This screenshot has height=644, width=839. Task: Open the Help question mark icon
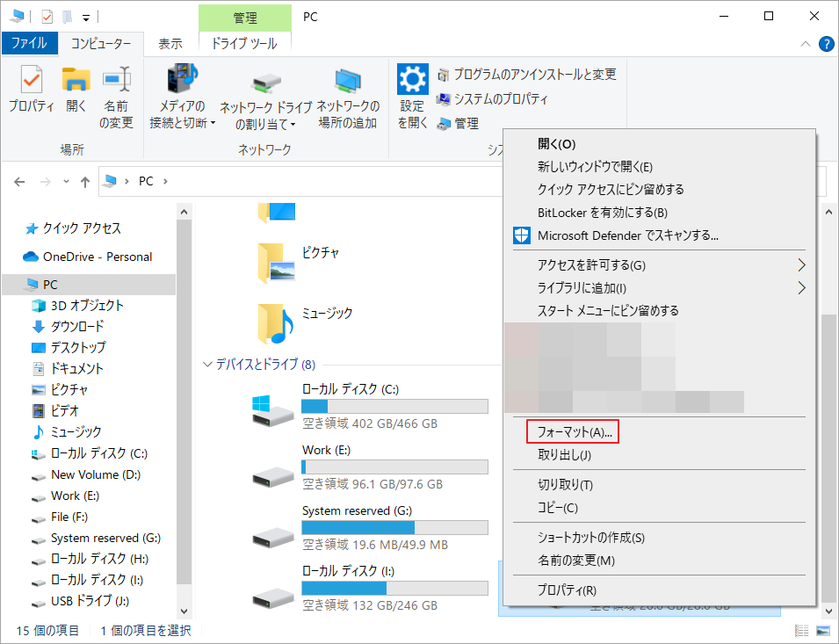coord(826,44)
